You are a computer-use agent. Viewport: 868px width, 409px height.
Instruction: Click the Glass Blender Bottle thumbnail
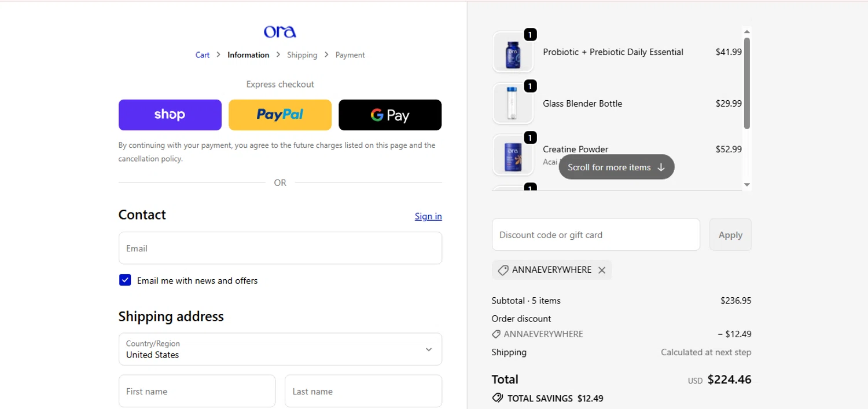(513, 104)
